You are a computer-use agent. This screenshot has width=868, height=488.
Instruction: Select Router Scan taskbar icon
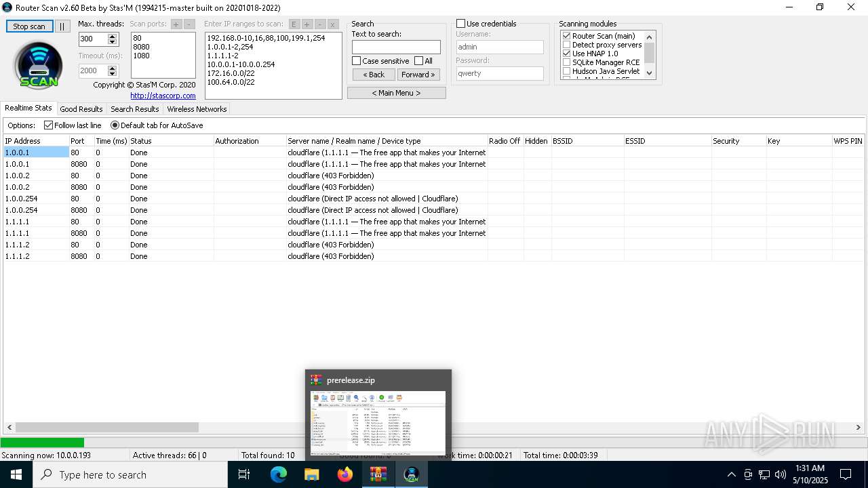click(x=412, y=474)
